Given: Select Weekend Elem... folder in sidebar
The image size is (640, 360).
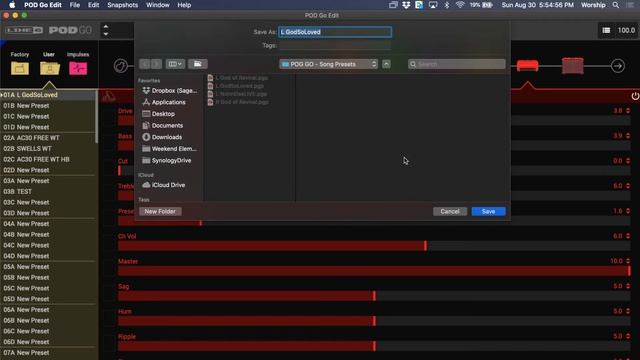Looking at the screenshot, I should point(170,149).
